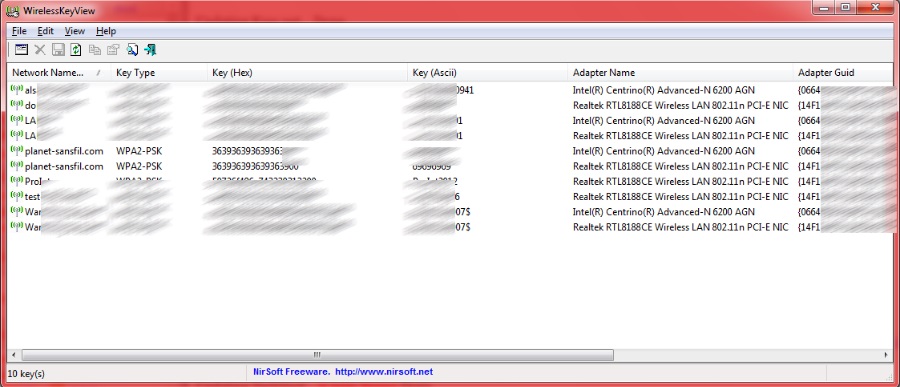Click the wireless icon of the test network row

[17, 196]
